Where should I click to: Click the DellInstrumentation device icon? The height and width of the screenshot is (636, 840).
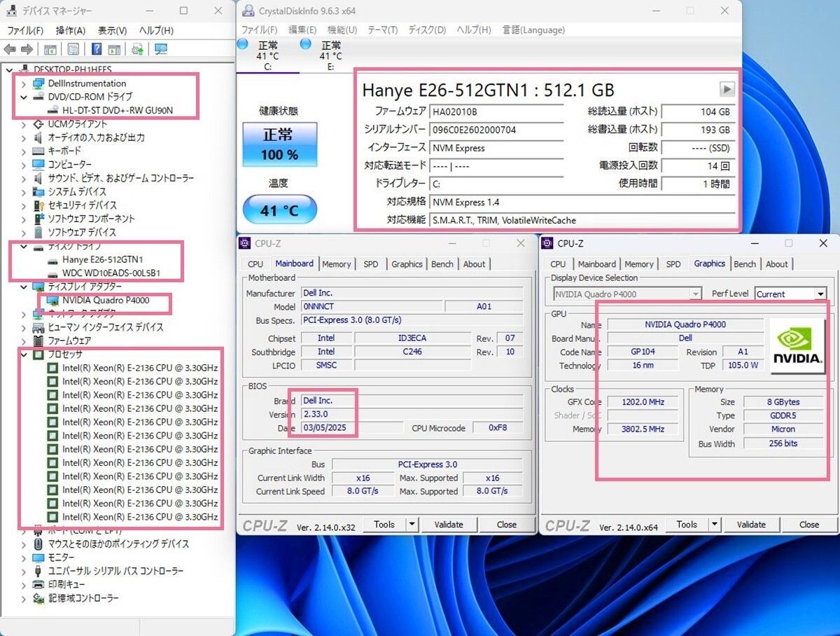(39, 83)
